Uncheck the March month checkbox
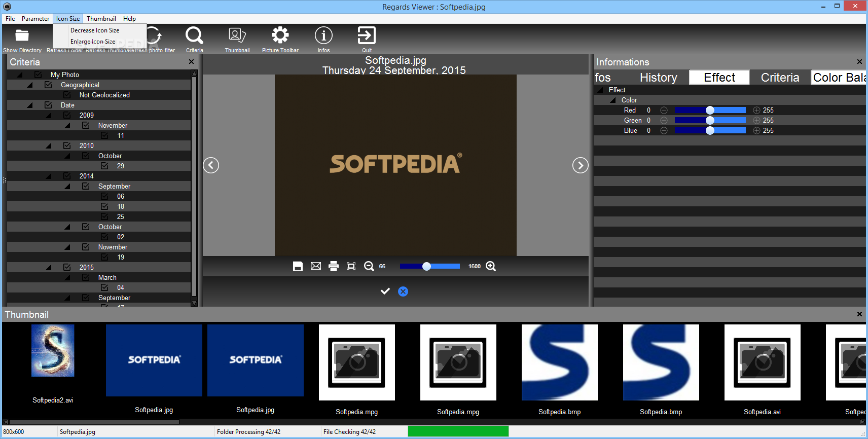This screenshot has width=868, height=439. point(86,277)
